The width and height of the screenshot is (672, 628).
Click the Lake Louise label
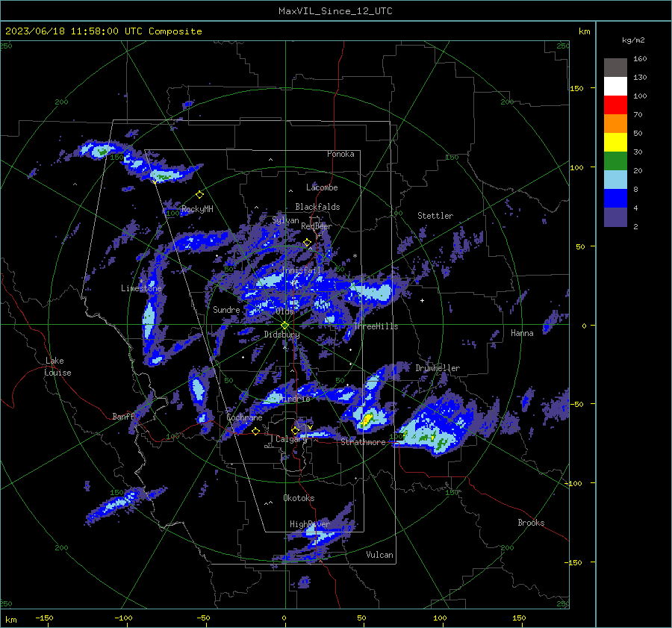pos(57,367)
